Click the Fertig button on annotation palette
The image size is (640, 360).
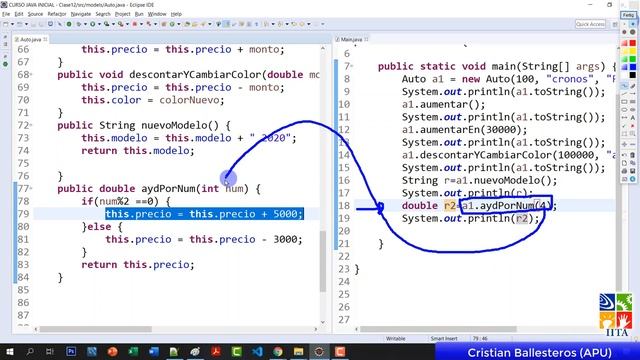tap(628, 15)
